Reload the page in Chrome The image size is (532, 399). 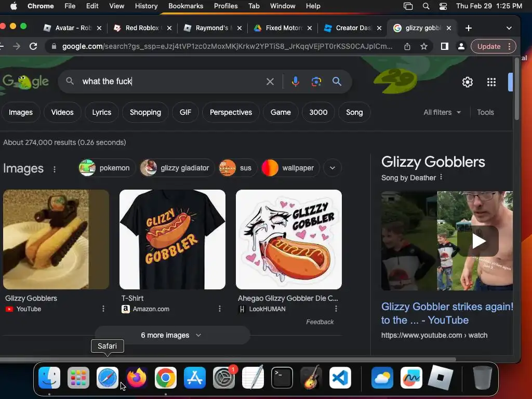(33, 46)
